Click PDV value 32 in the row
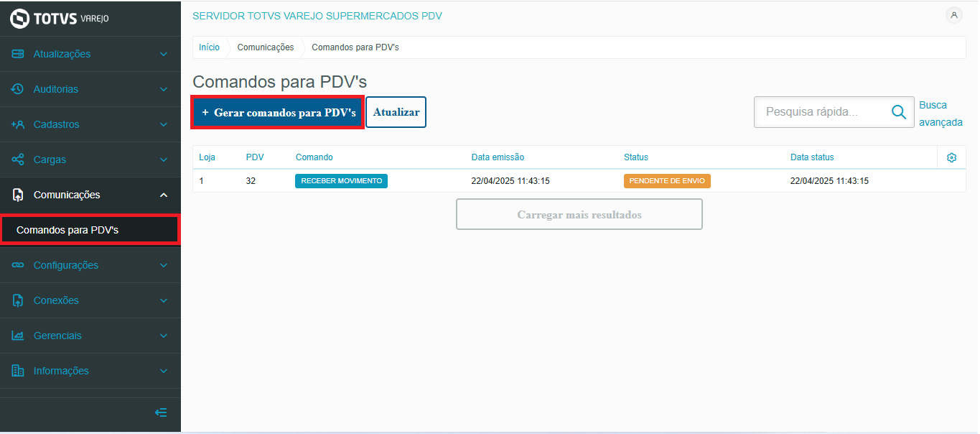The height and width of the screenshot is (434, 980). tap(251, 181)
